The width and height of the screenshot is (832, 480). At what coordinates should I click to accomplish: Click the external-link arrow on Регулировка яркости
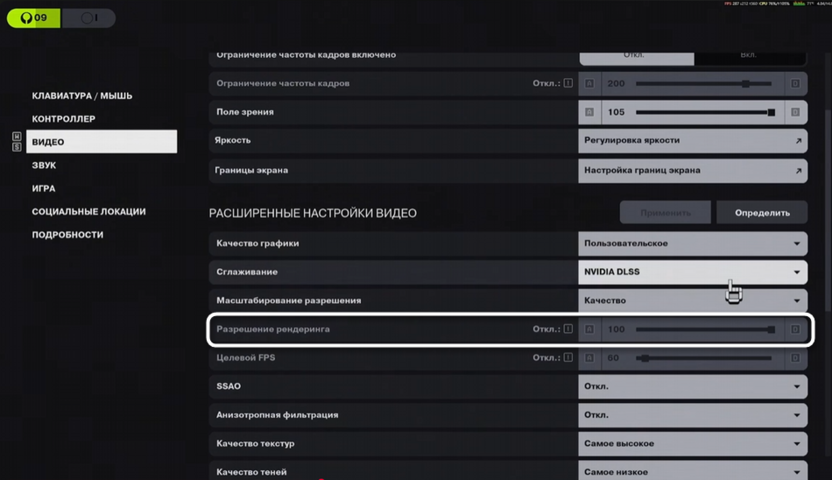[x=798, y=141]
